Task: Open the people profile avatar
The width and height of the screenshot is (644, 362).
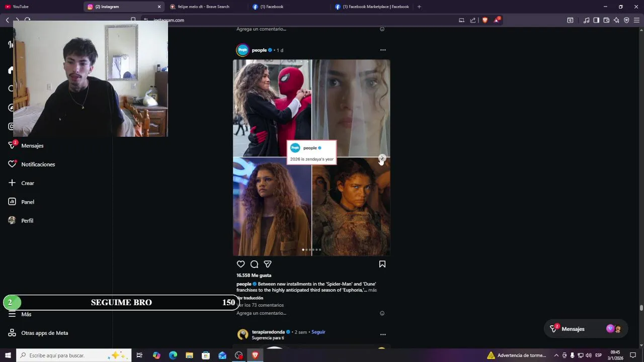Action: pyautogui.click(x=243, y=50)
